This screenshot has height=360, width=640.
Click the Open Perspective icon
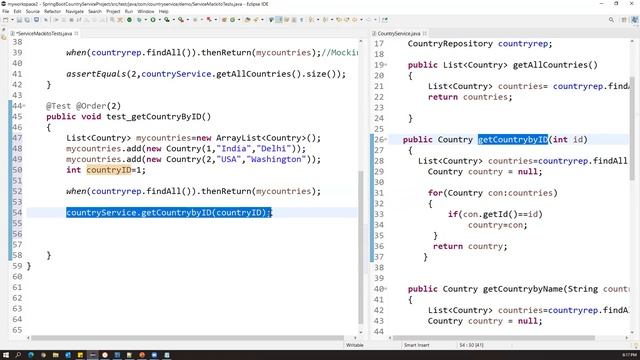pos(624,20)
